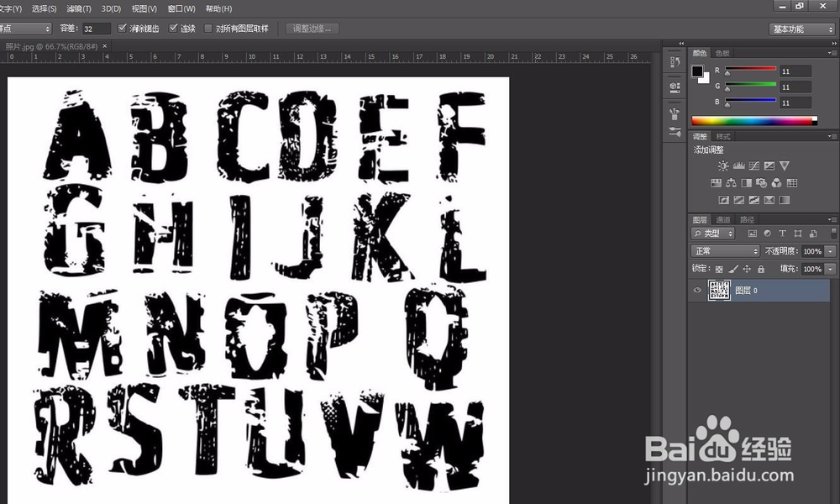
Task: Open the 3D(D) menu
Action: pyautogui.click(x=111, y=8)
